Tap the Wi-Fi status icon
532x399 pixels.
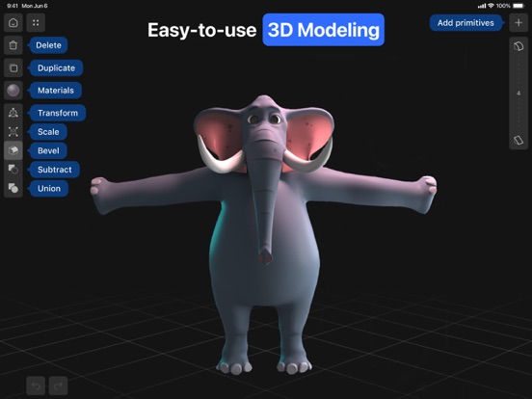coord(491,6)
